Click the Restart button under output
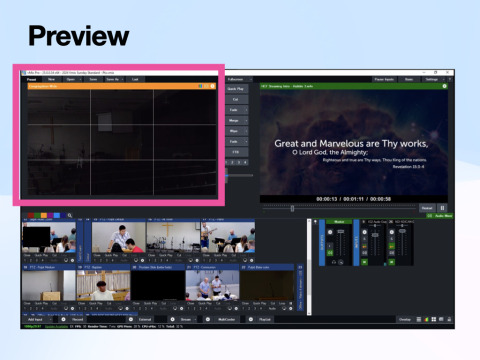Viewport: 480px width, 360px height. click(x=427, y=208)
